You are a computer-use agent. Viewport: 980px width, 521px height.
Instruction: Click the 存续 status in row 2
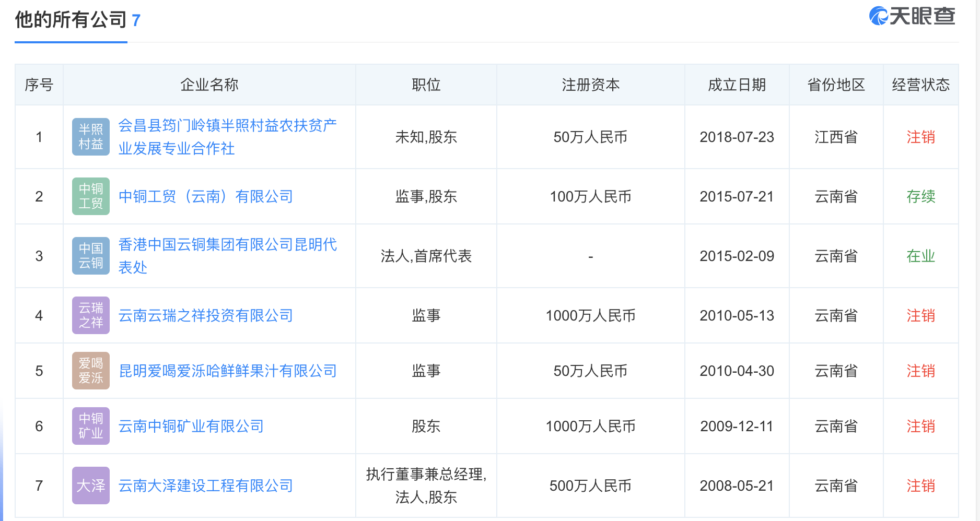pos(921,196)
